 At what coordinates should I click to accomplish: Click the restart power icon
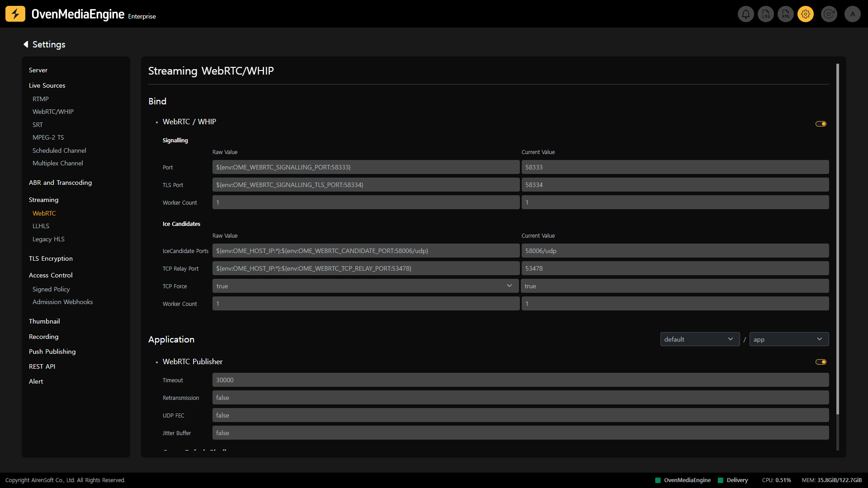click(829, 14)
